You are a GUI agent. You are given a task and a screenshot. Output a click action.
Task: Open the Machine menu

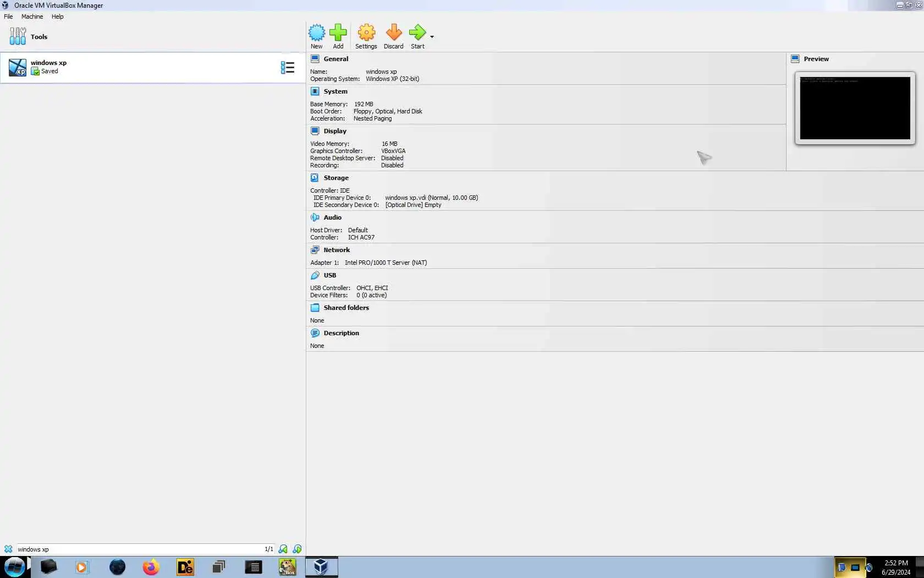point(32,17)
